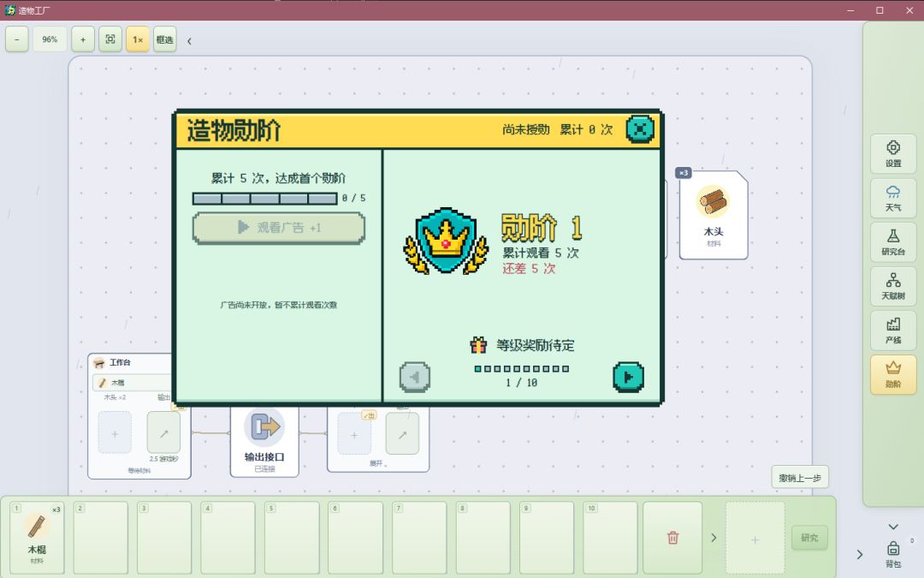
Task: Click the 勋阶 1 title
Action: (x=542, y=228)
